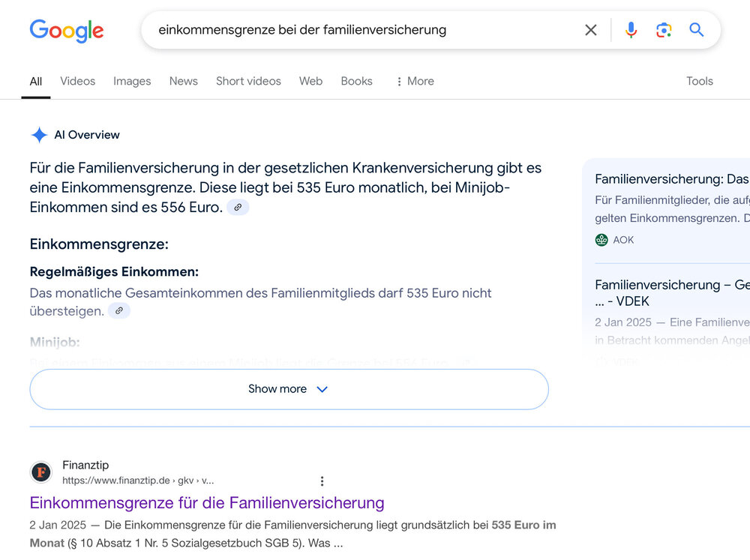The width and height of the screenshot is (750, 560).
Task: Switch to the News tab
Action: click(183, 81)
